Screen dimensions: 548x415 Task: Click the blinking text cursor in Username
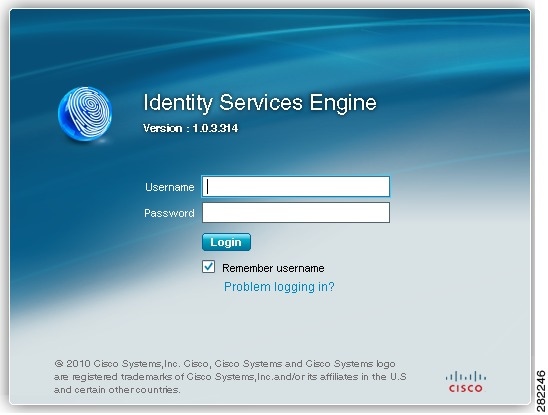point(208,187)
